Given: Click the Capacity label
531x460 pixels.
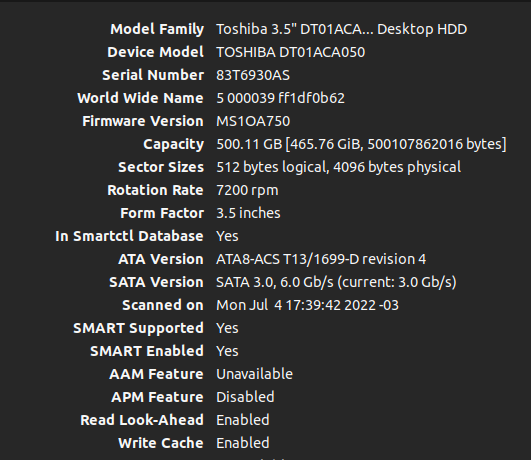Looking at the screenshot, I should point(173,145).
